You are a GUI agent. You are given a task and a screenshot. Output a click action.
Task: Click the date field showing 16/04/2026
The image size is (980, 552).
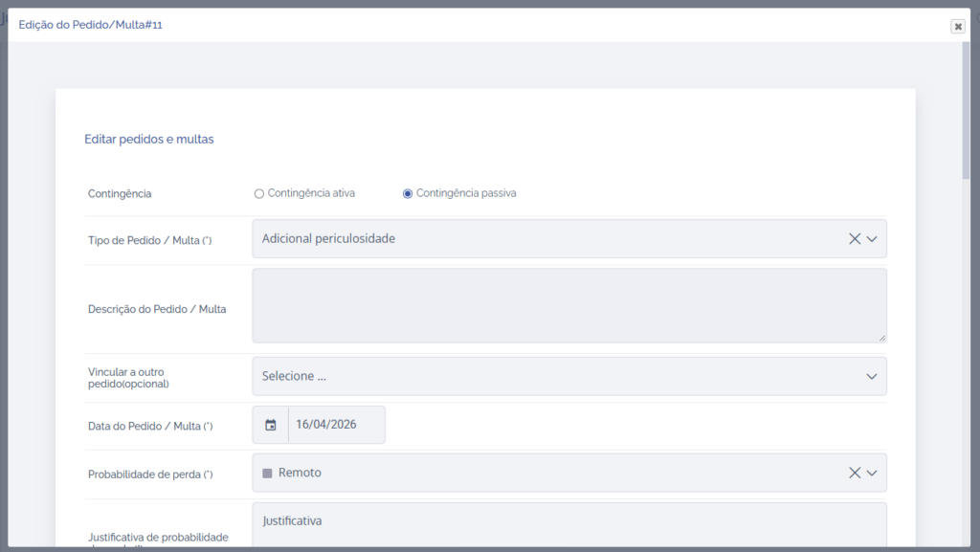pos(336,425)
